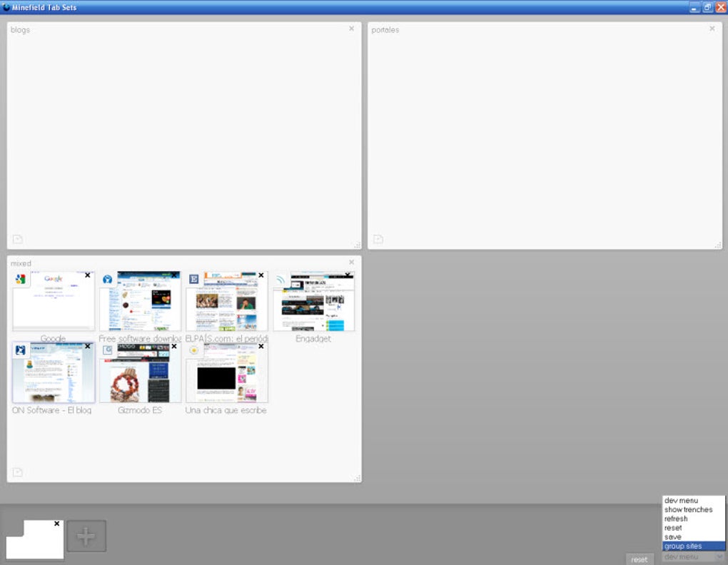
Task: Click the Firefox icon in the title bar
Action: pos(6,6)
